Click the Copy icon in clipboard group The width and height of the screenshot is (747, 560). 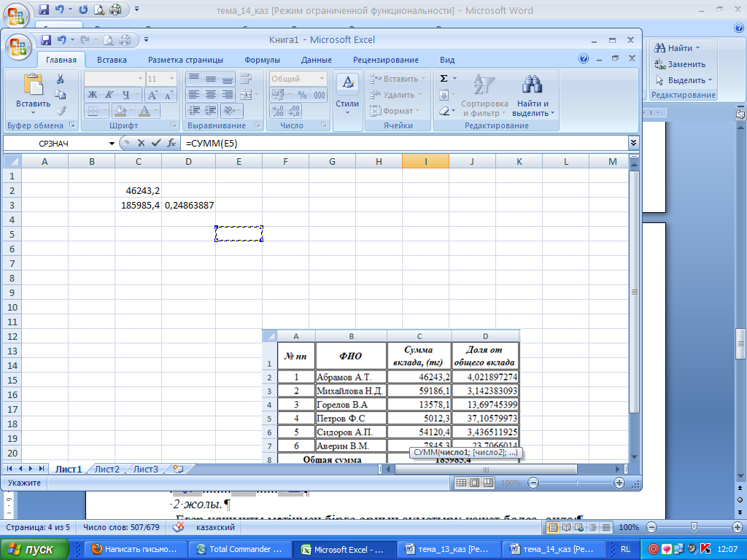point(61,94)
